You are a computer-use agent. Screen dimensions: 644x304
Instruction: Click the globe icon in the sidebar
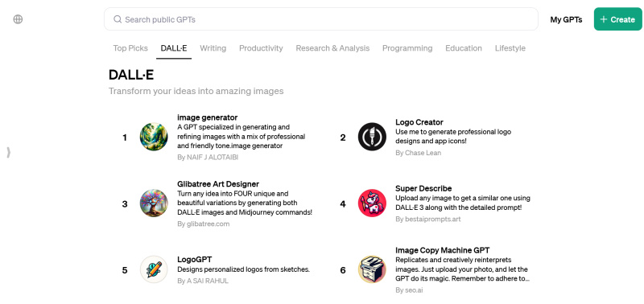(x=18, y=19)
